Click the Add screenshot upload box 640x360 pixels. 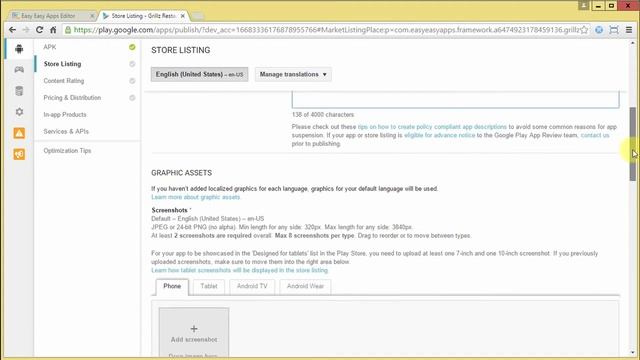coord(194,333)
